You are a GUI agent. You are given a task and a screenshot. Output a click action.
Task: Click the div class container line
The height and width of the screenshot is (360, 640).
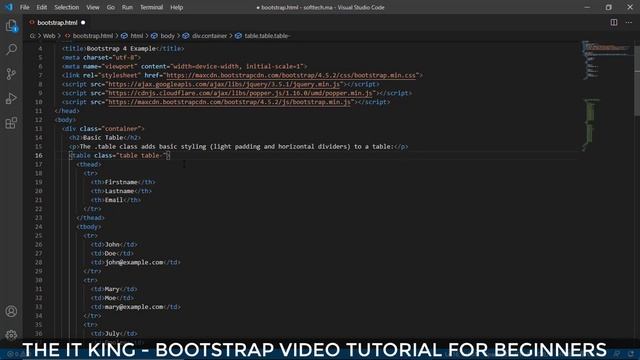pyautogui.click(x=103, y=129)
